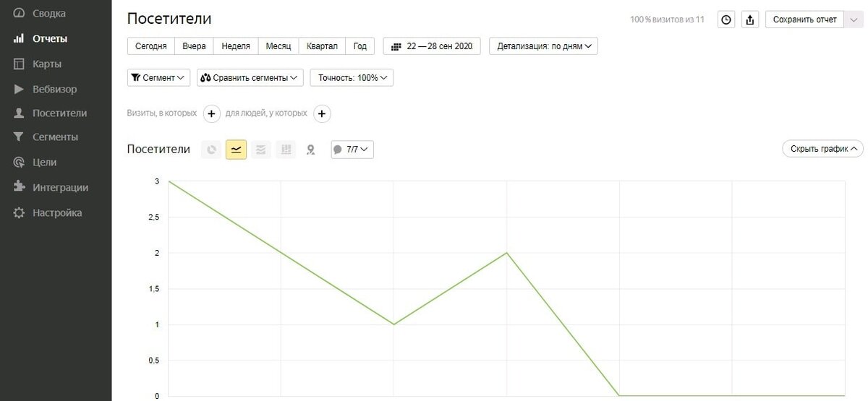The image size is (868, 401).
Task: Click the Карты map icon in sidebar
Action: (20, 64)
